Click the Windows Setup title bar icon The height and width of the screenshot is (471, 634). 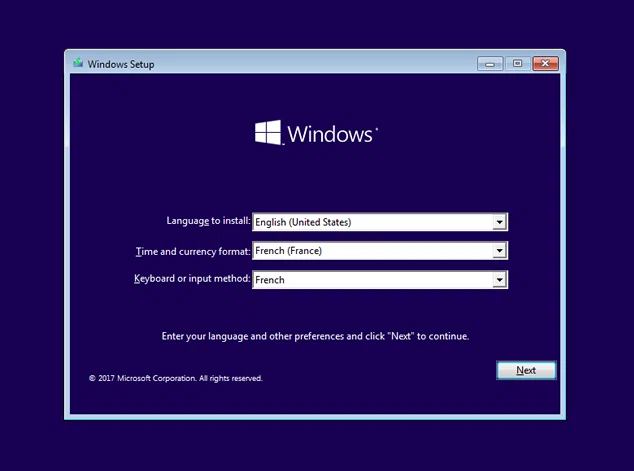(x=78, y=63)
